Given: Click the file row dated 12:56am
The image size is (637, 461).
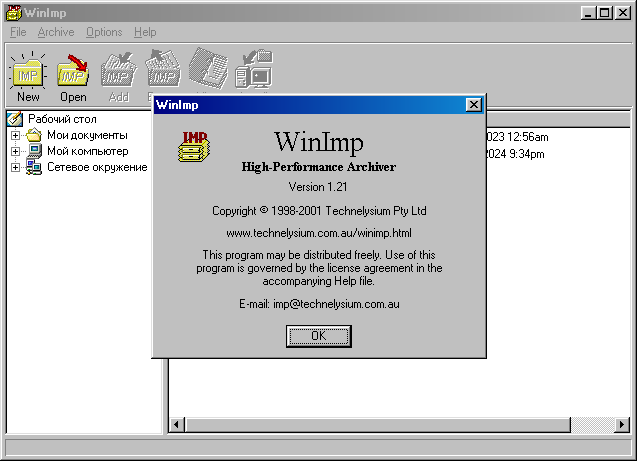Looking at the screenshot, I should click(x=517, y=137).
